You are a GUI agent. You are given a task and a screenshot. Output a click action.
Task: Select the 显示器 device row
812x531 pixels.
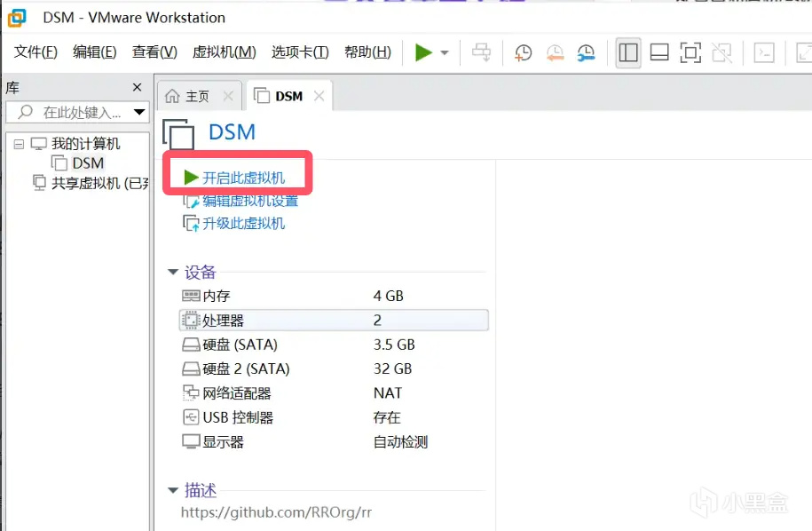tap(334, 442)
